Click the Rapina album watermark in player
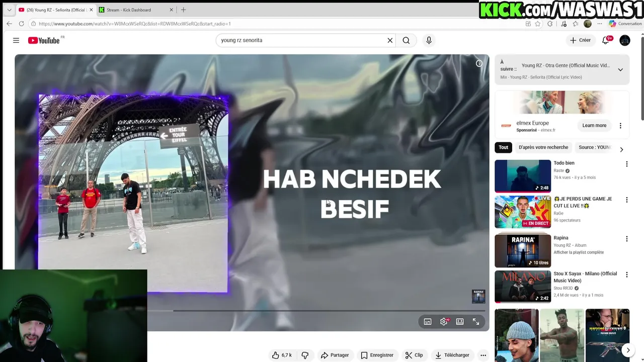This screenshot has height=362, width=644. point(478,296)
